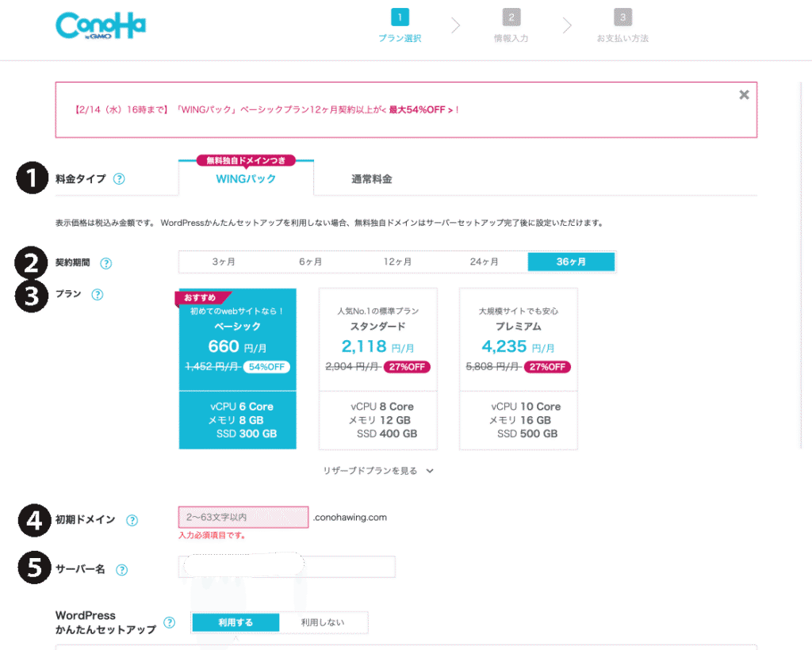812x650 pixels.
Task: Click the 初期ドメイン input field
Action: click(x=243, y=518)
